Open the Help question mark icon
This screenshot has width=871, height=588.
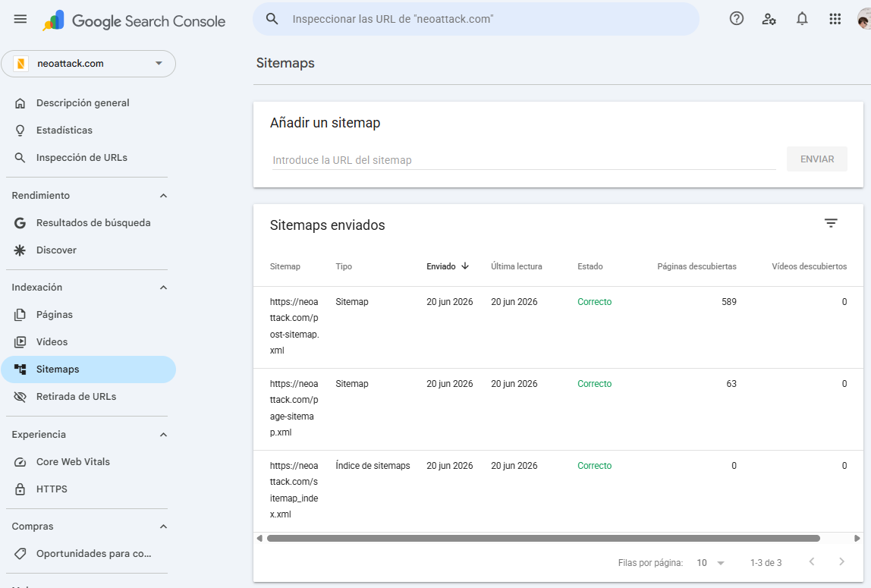[x=736, y=19]
